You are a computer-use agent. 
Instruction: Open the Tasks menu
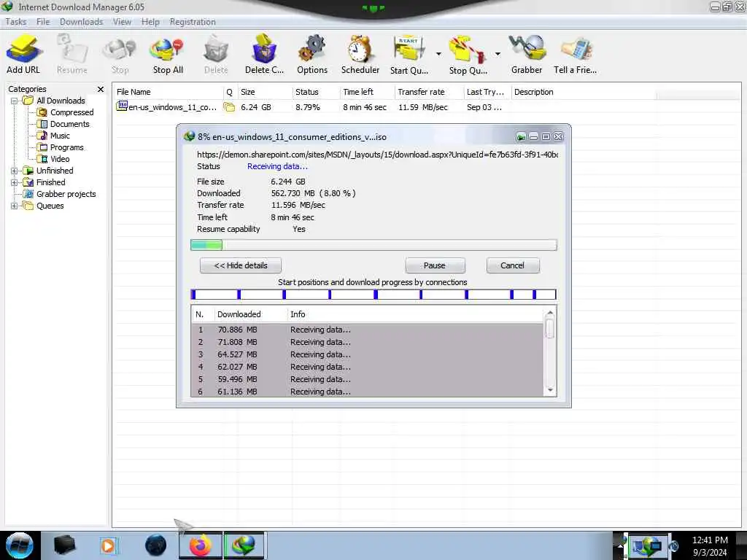[16, 22]
